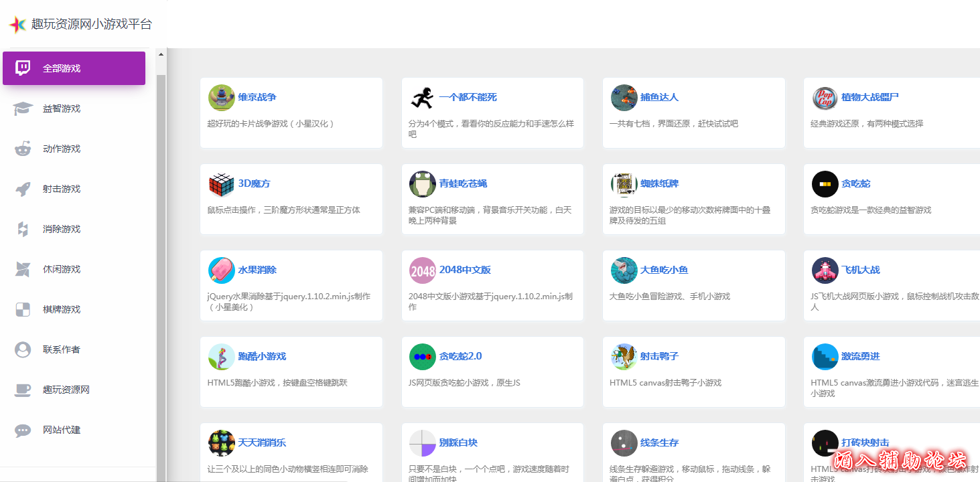Click the running stickman icon for 一个都不能死

[422, 98]
